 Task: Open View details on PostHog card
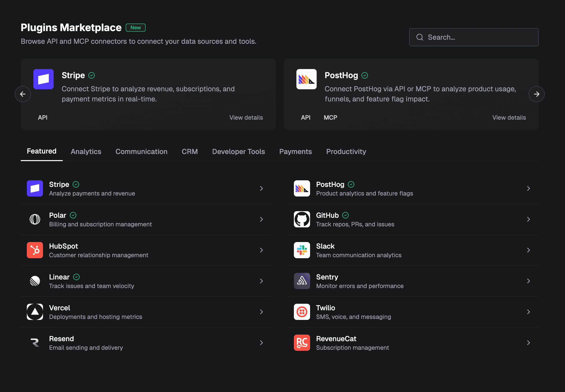tap(509, 118)
